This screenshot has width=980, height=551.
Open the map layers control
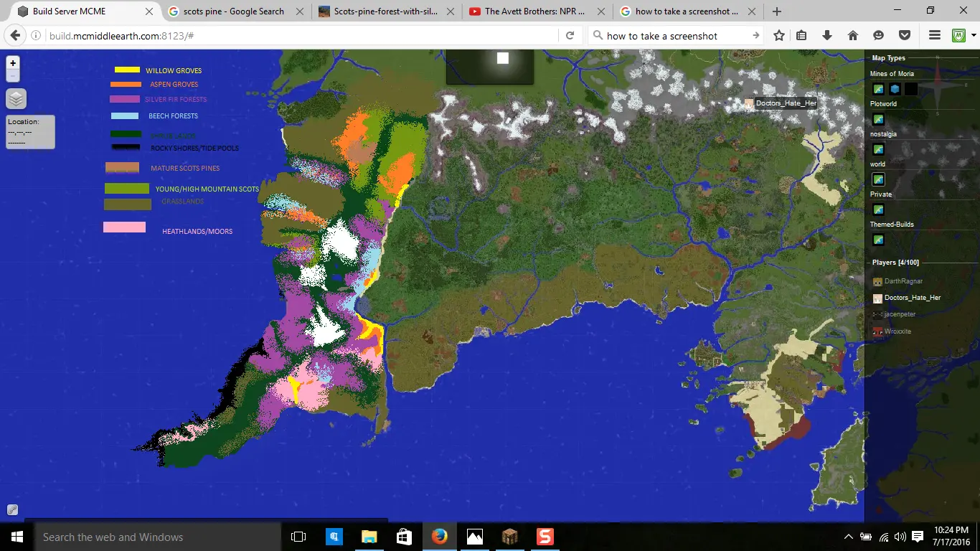[x=16, y=99]
